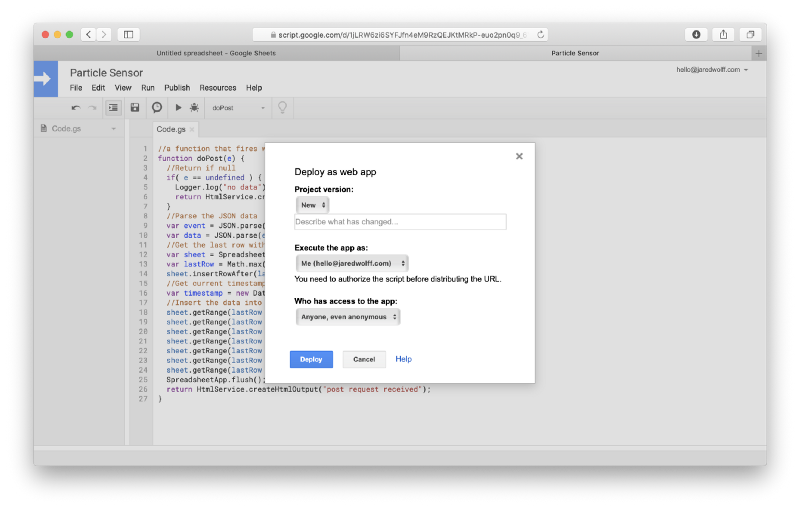Click the 'SpreadsheetApp.flush();' code line
This screenshot has width=800, height=510.
coord(216,379)
